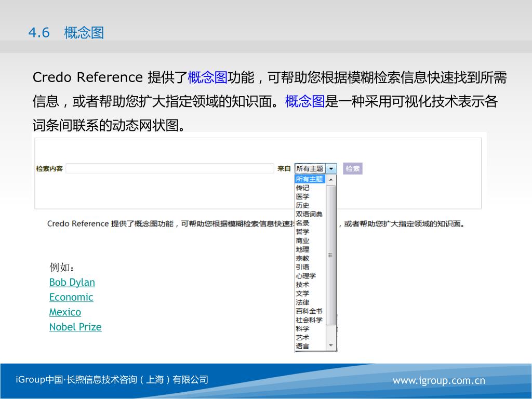Choose 百科全书 in the subject list
Viewport: 532px width, 399px height.
309,311
